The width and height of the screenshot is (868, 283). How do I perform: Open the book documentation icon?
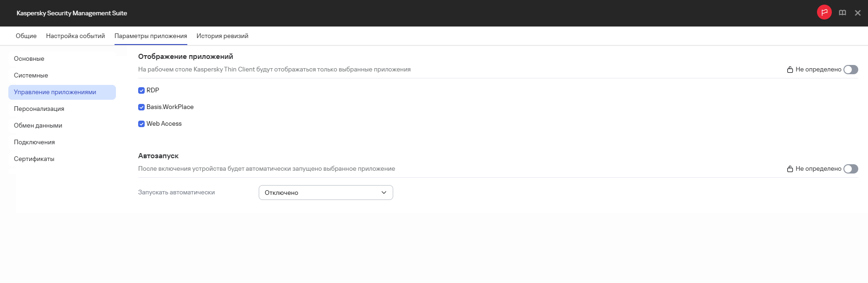(842, 13)
